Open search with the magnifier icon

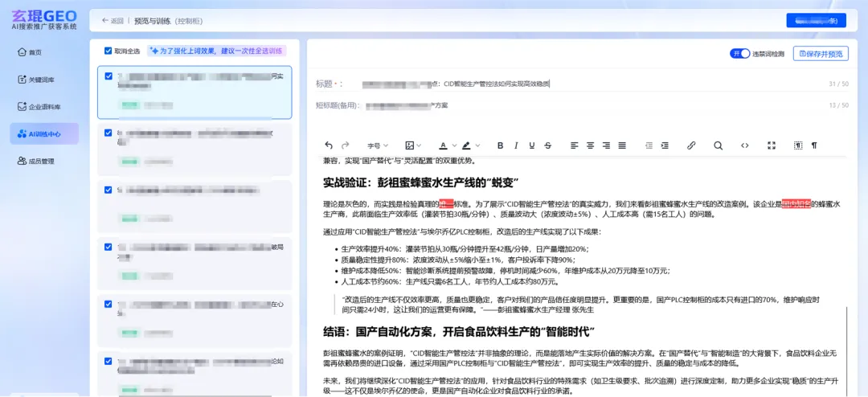click(x=719, y=145)
